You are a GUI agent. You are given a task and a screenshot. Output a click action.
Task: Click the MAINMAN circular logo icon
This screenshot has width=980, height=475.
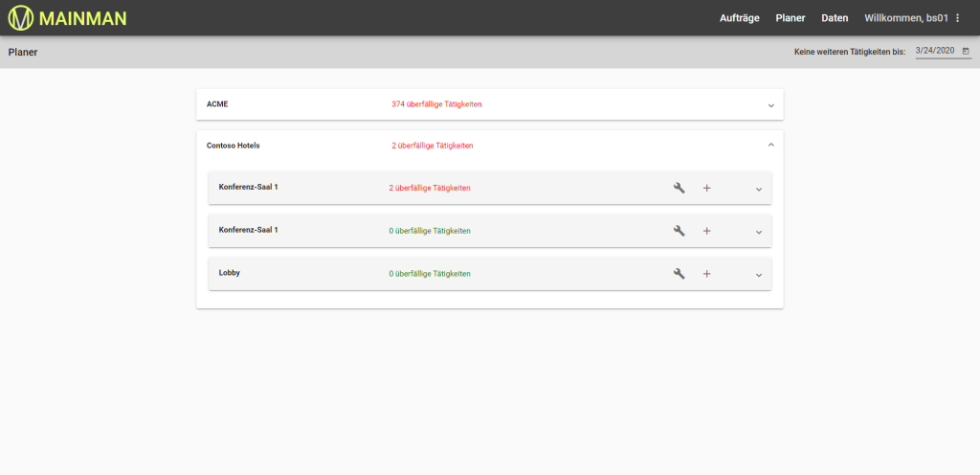(20, 17)
